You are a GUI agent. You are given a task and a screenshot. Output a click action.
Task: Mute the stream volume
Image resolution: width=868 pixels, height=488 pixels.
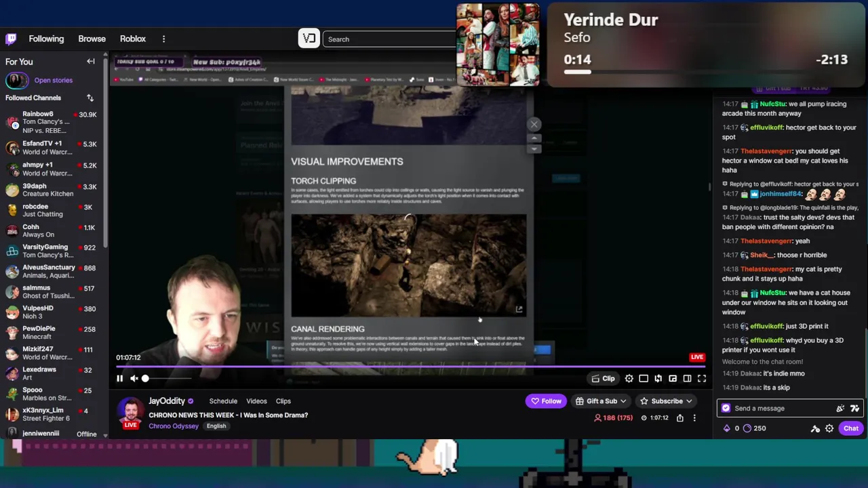[x=134, y=379]
